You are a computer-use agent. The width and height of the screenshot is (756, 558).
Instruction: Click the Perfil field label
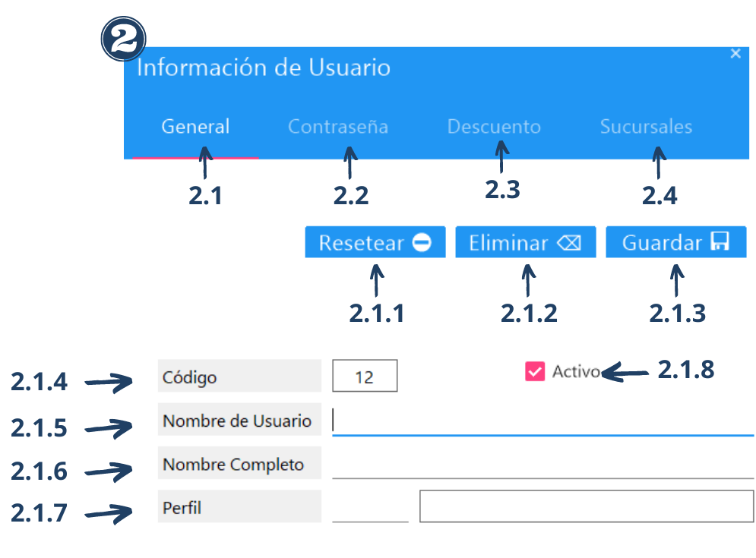click(x=182, y=508)
